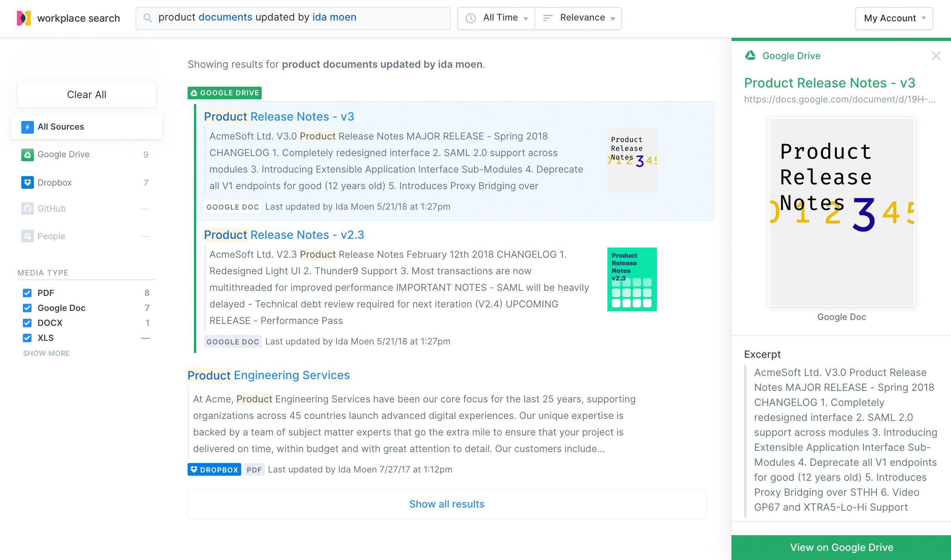Close the Google Drive preview panel
Screen dimensions: 951x560
936,56
